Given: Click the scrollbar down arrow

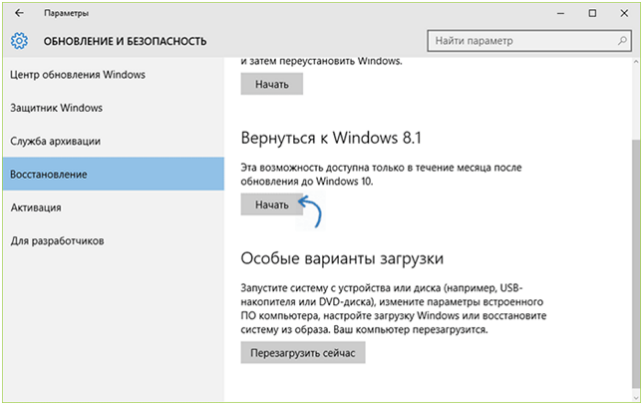Looking at the screenshot, I should (x=636, y=398).
